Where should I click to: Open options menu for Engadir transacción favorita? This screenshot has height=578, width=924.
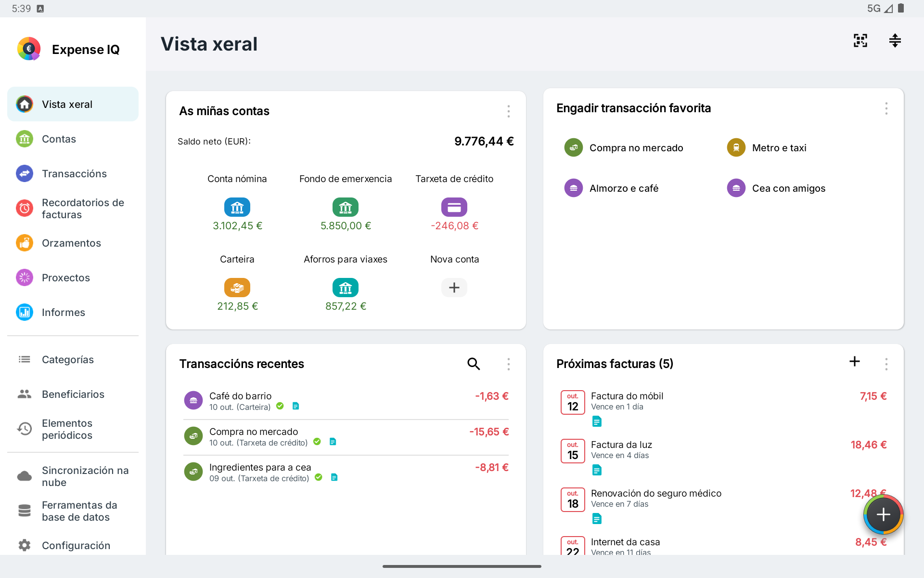[886, 108]
